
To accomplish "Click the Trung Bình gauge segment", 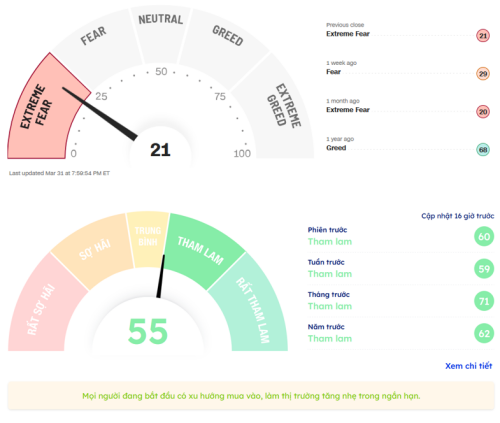I will 148,238.
